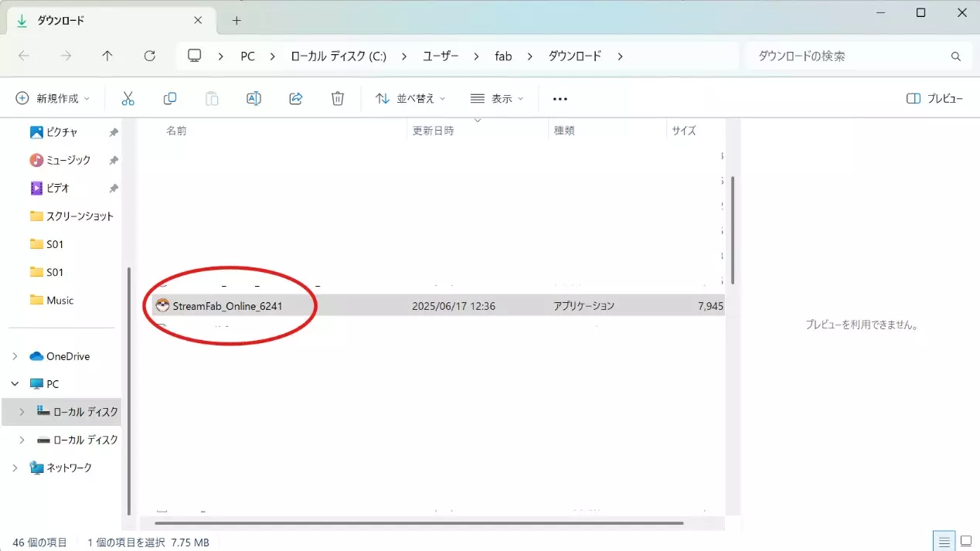Open ピクチャ in sidebar
This screenshot has height=551, width=980.
click(x=62, y=132)
